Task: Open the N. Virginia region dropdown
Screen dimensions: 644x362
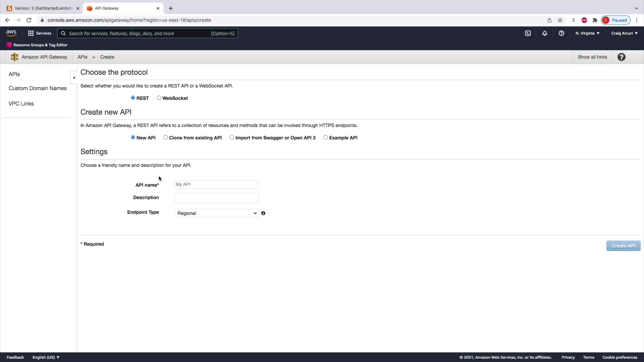Action: pos(587,33)
